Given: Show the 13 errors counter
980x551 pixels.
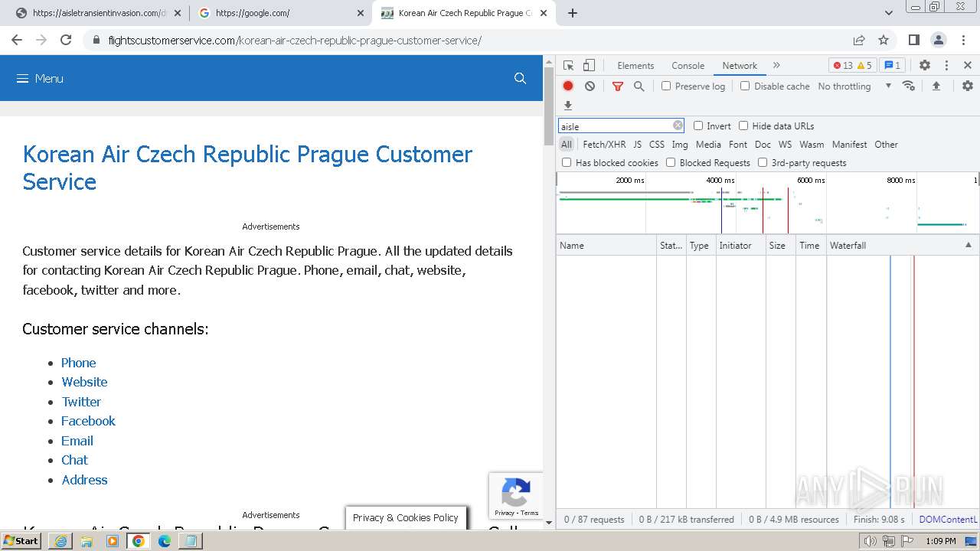Looking at the screenshot, I should click(843, 66).
